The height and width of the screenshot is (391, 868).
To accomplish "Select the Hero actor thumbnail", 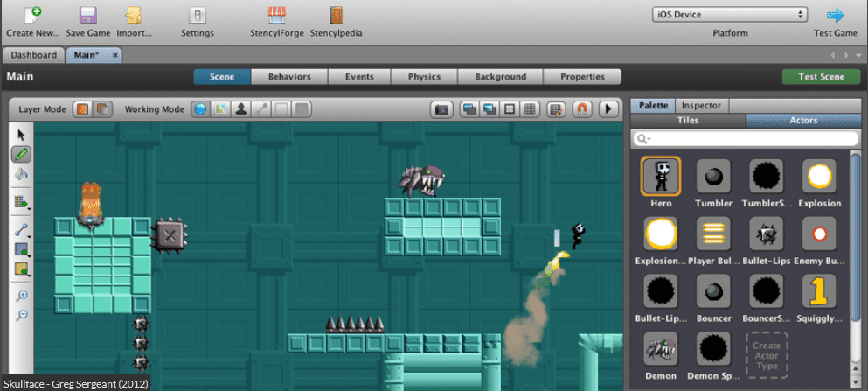I will click(x=661, y=177).
